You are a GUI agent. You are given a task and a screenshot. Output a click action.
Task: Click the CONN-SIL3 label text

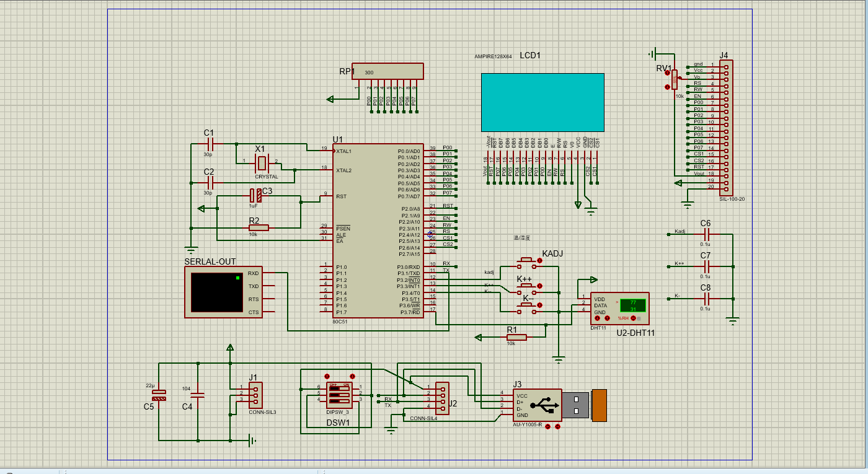click(262, 412)
